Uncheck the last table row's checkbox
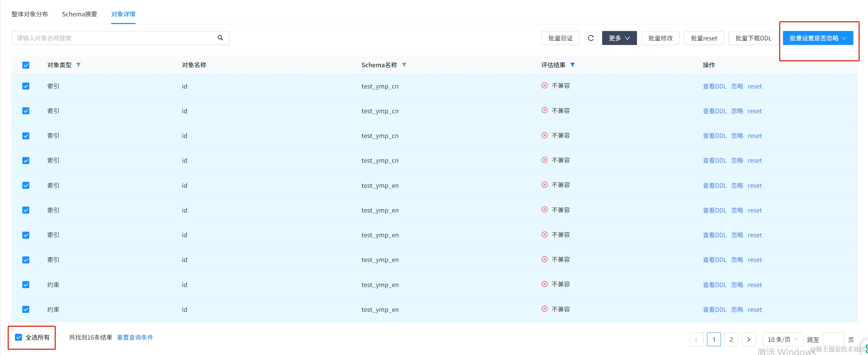This screenshot has width=868, height=355. (x=26, y=309)
